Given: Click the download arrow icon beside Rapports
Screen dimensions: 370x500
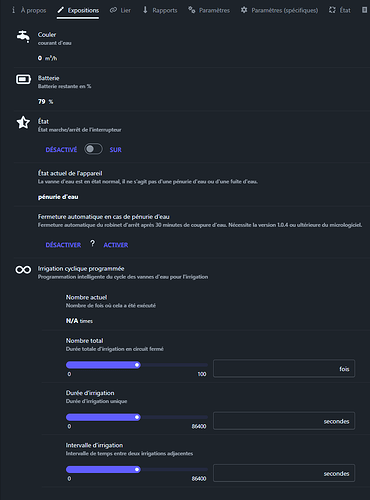Looking at the screenshot, I should pos(145,10).
